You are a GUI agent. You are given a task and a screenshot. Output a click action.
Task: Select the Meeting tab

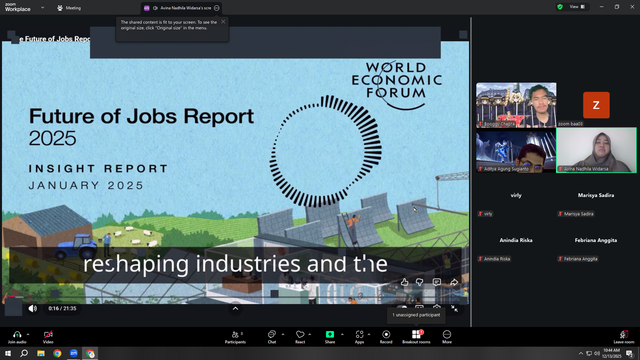(69, 8)
